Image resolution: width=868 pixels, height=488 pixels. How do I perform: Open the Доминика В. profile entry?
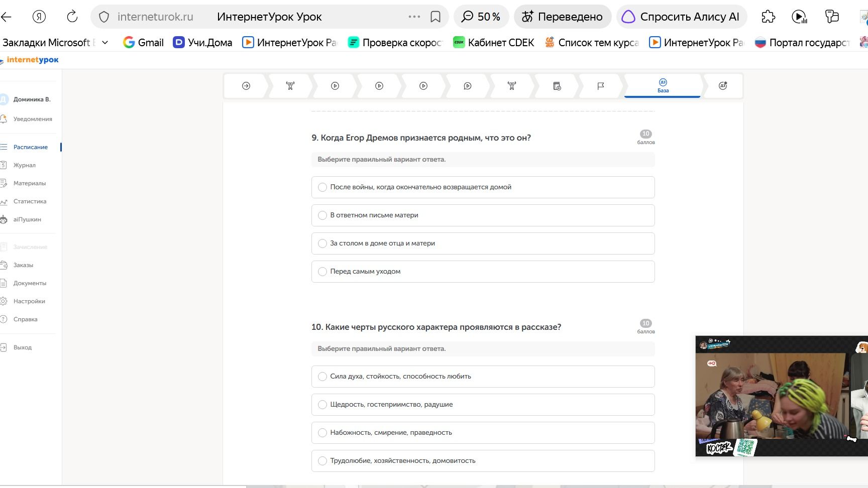pos(32,99)
